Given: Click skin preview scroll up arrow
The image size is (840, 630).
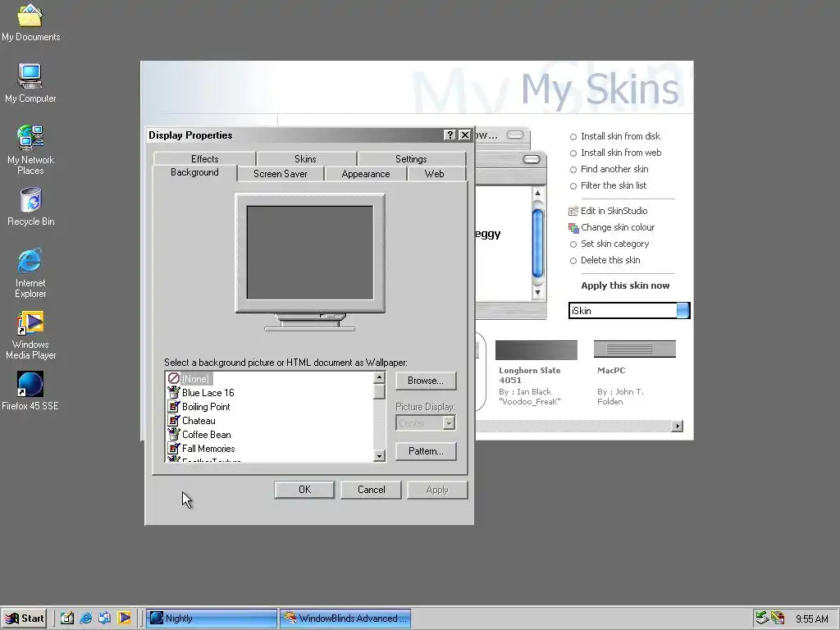Looking at the screenshot, I should point(537,193).
